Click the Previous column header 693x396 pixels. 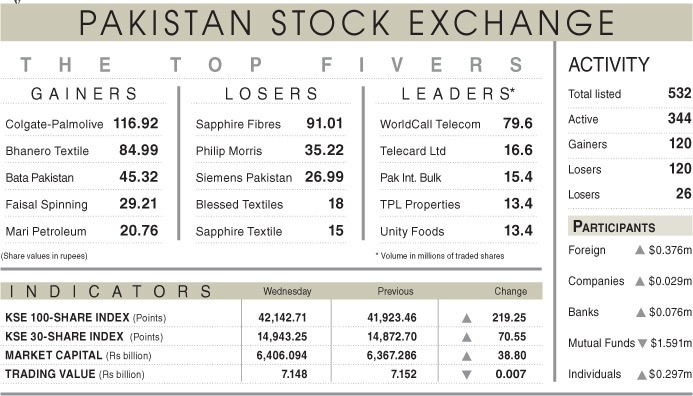396,291
